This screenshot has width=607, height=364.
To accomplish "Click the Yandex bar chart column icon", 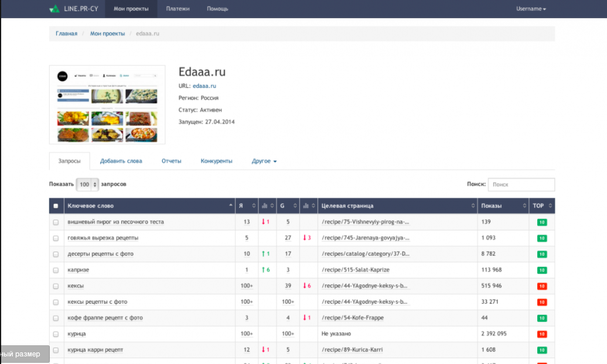I will [x=264, y=206].
